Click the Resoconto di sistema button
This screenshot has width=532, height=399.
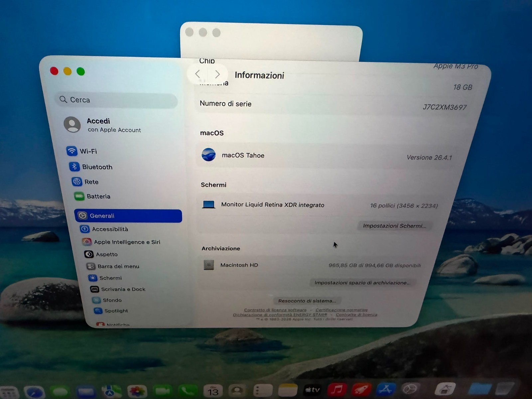pos(307,301)
